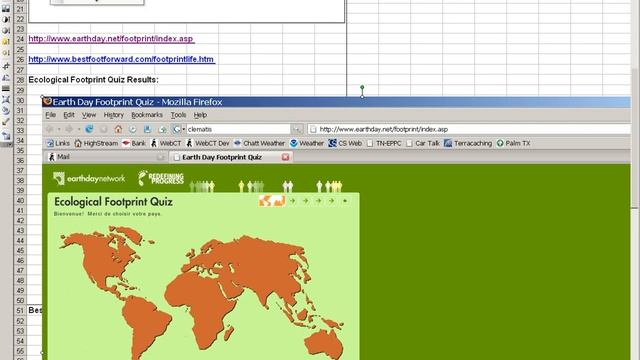This screenshot has height=360, width=640.
Task: Open the Line Style icon
Action: (x=6, y=88)
